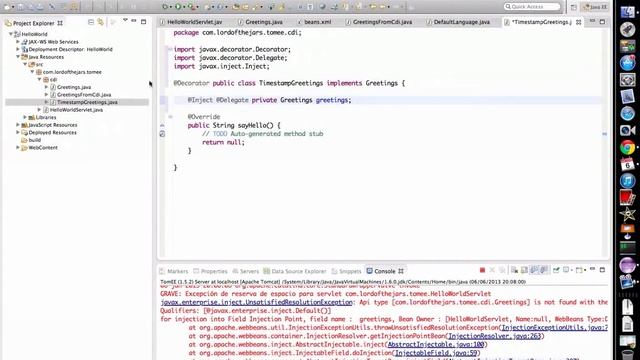Expand the WebContent folder
The height and width of the screenshot is (360, 640).
[18, 148]
